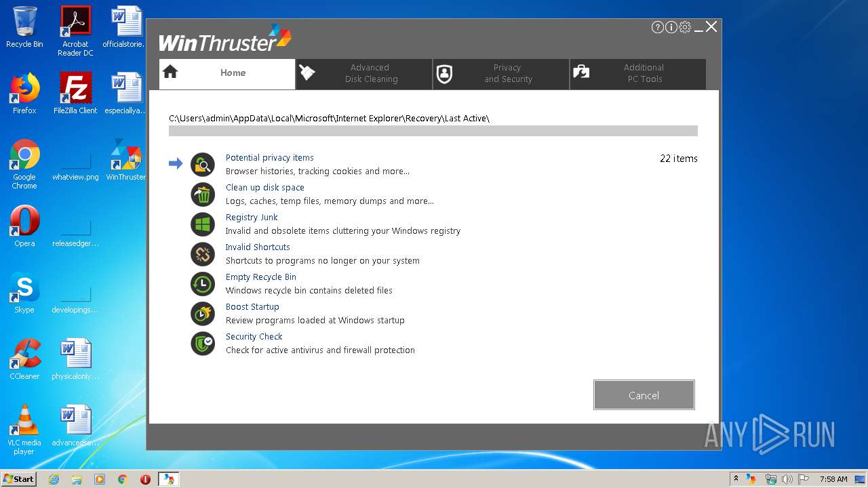Screen dimensions: 868x488
Task: Open the Boost Startup link
Action: [252, 306]
